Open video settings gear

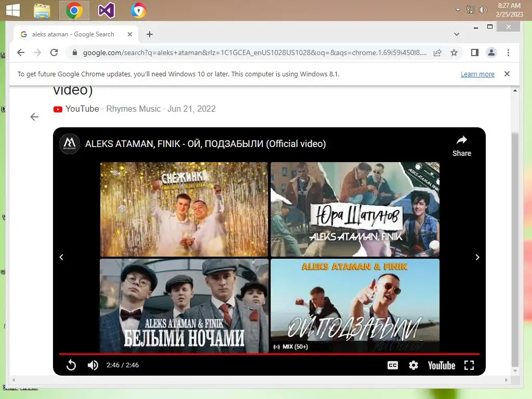413,365
